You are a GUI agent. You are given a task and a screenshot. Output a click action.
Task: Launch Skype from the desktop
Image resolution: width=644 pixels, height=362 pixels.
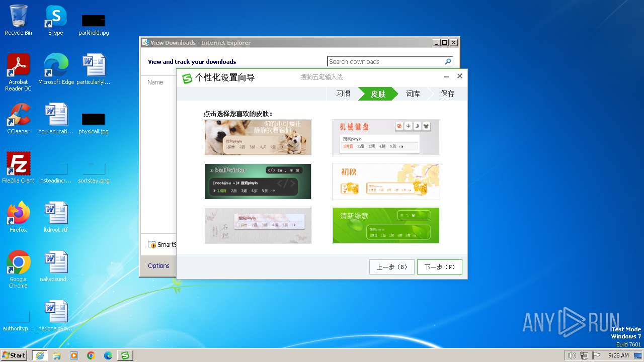(56, 20)
